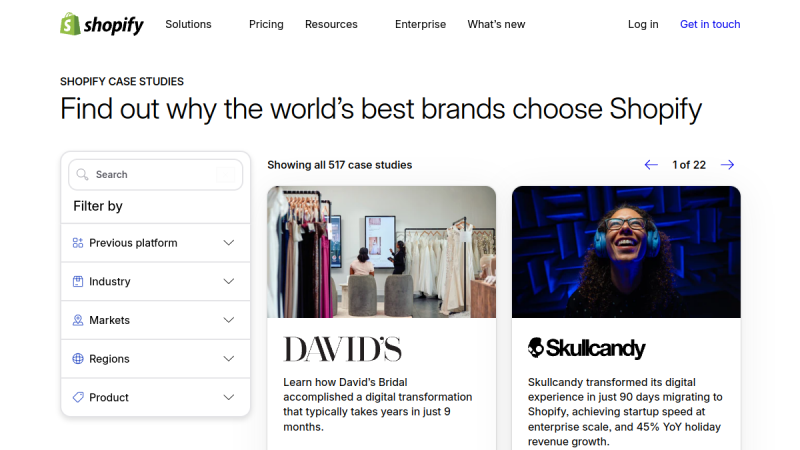Expand the Product filter chevron
This screenshot has width=800, height=450.
[x=229, y=397]
